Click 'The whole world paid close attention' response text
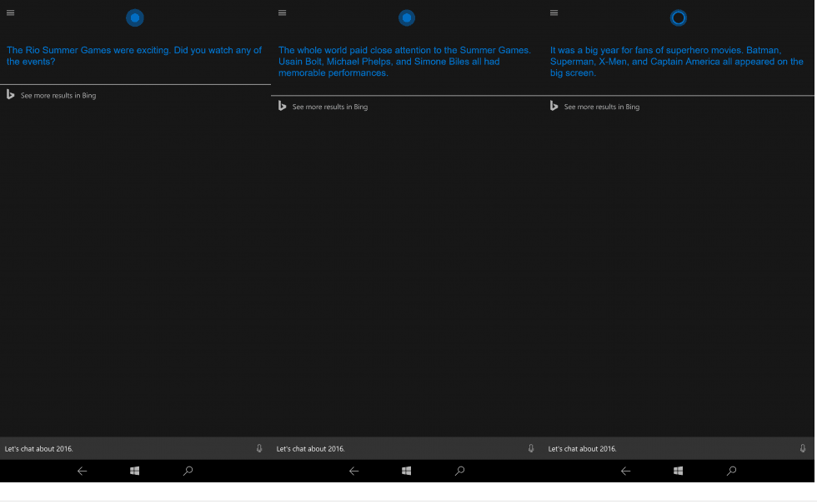Screen dimensions: 817x504 pyautogui.click(x=404, y=62)
